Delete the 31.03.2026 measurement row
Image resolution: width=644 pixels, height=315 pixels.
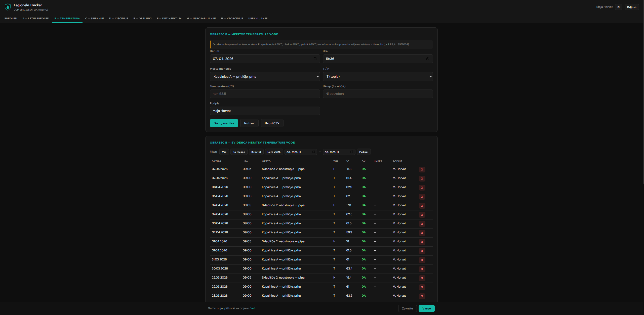pos(422,260)
